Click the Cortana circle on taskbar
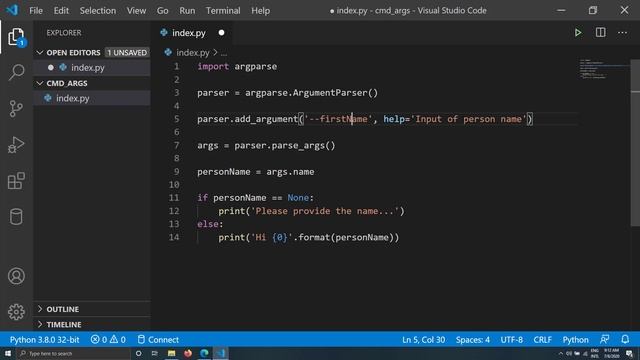 (139, 353)
